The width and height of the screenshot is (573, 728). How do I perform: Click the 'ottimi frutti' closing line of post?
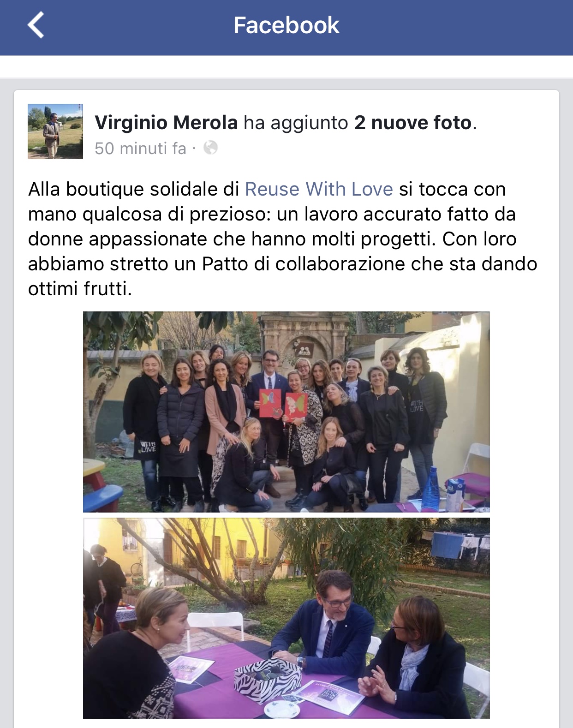80,289
